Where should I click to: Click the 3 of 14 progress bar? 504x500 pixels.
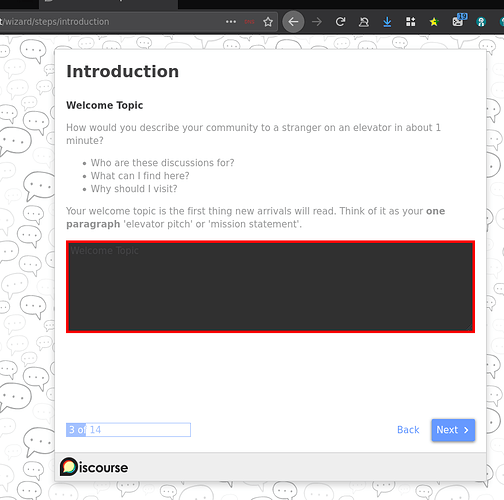pyautogui.click(x=128, y=430)
